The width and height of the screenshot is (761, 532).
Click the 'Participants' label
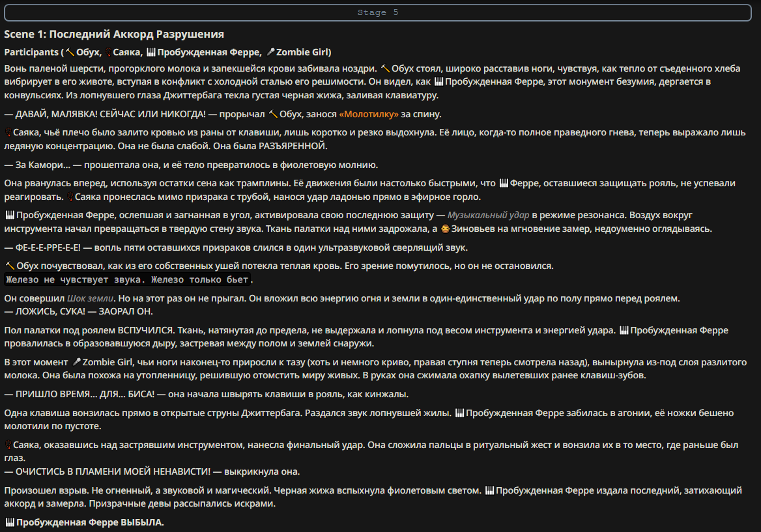tap(31, 52)
